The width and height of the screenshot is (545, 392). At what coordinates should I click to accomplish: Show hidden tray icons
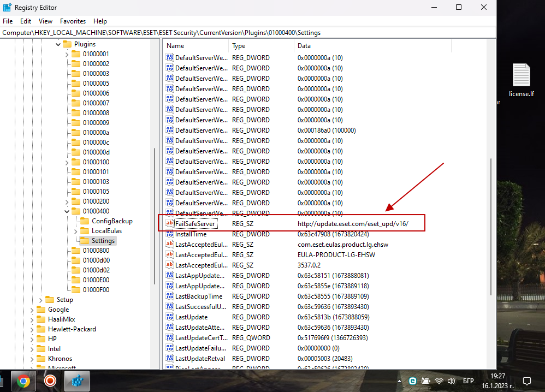[399, 381]
